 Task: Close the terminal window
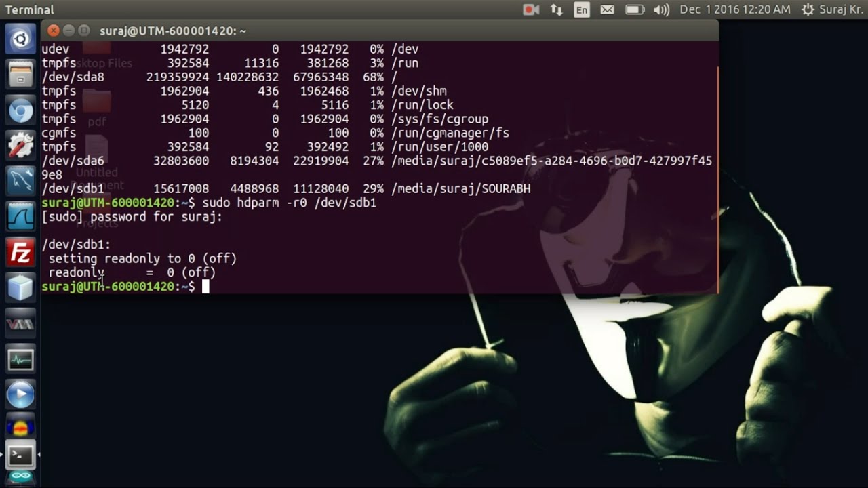(53, 30)
